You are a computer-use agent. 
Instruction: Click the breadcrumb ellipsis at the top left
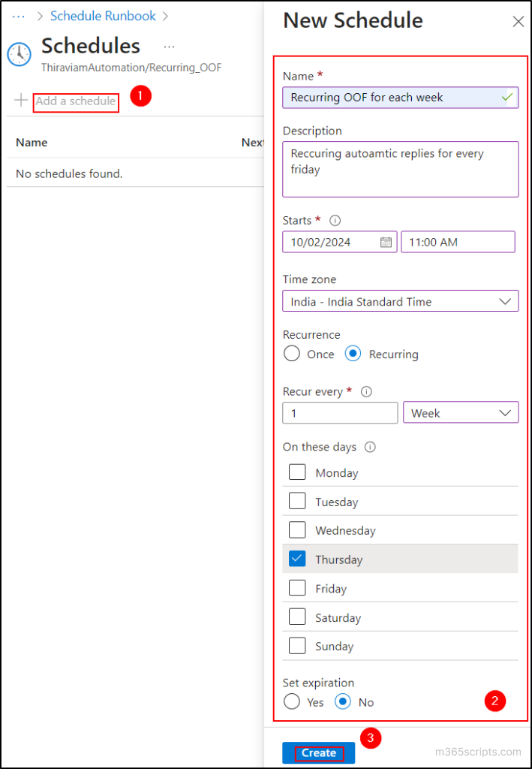pos(17,15)
